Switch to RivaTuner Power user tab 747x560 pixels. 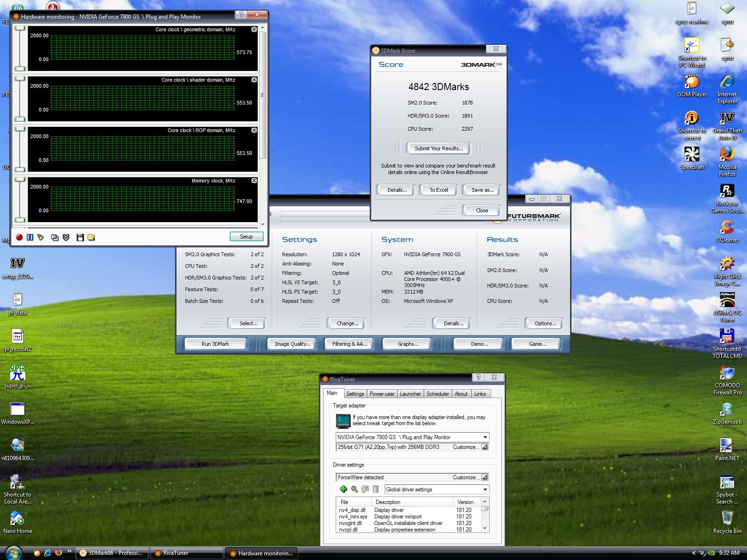(382, 394)
